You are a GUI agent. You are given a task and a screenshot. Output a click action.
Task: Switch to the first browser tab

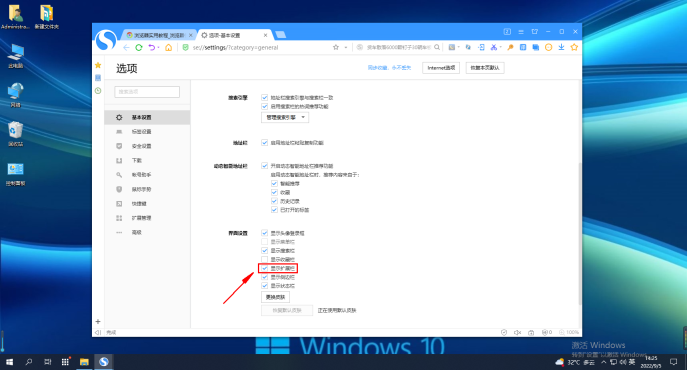[159, 35]
